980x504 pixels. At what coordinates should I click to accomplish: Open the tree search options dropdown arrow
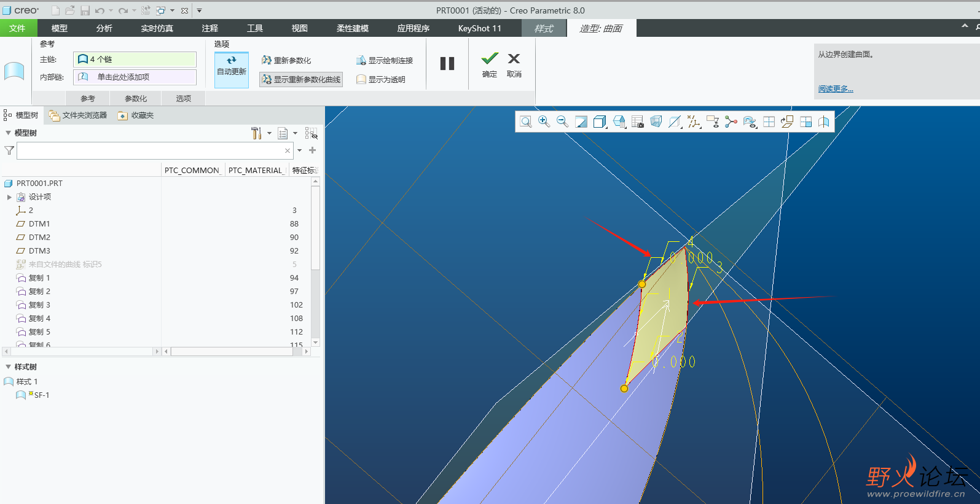click(300, 150)
